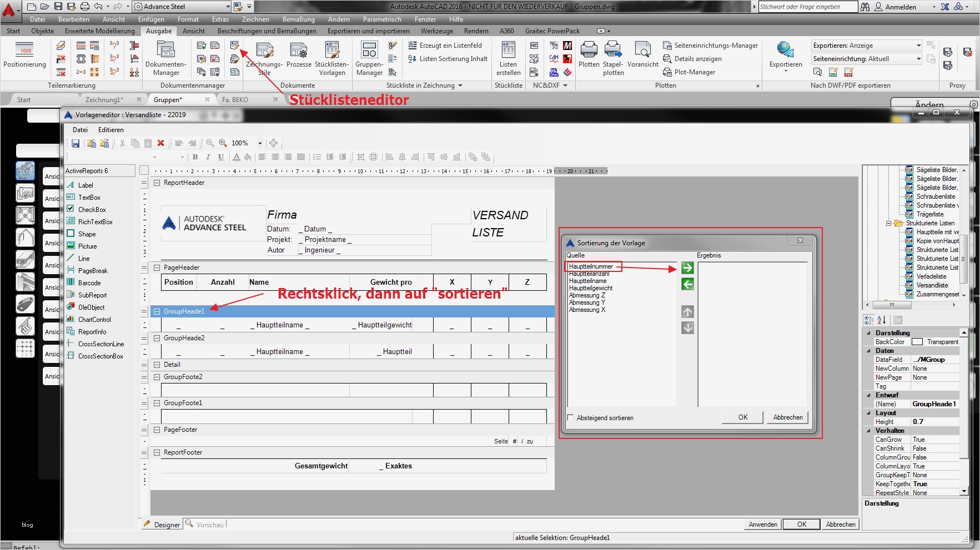
Task: Click the Plot-Manager button
Action: (x=689, y=72)
